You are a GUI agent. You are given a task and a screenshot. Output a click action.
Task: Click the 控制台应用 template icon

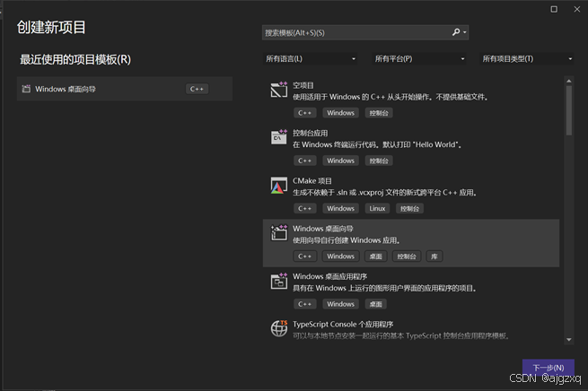pyautogui.click(x=278, y=137)
